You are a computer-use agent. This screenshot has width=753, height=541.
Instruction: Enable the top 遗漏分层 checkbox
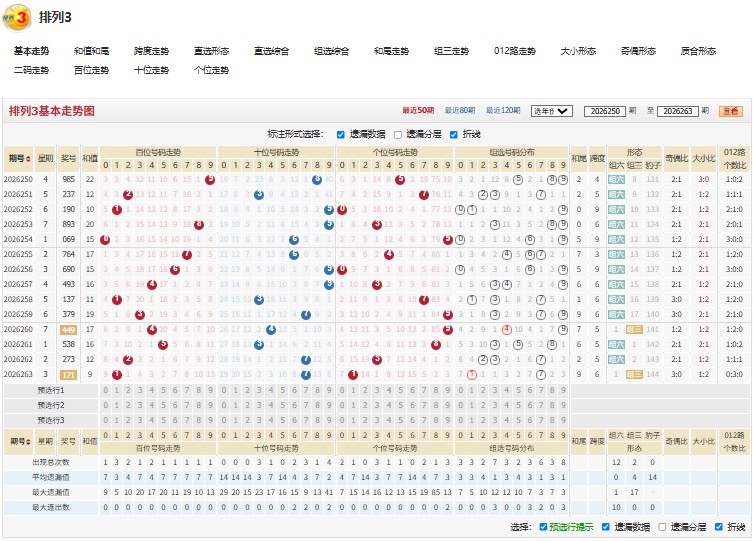(x=398, y=134)
